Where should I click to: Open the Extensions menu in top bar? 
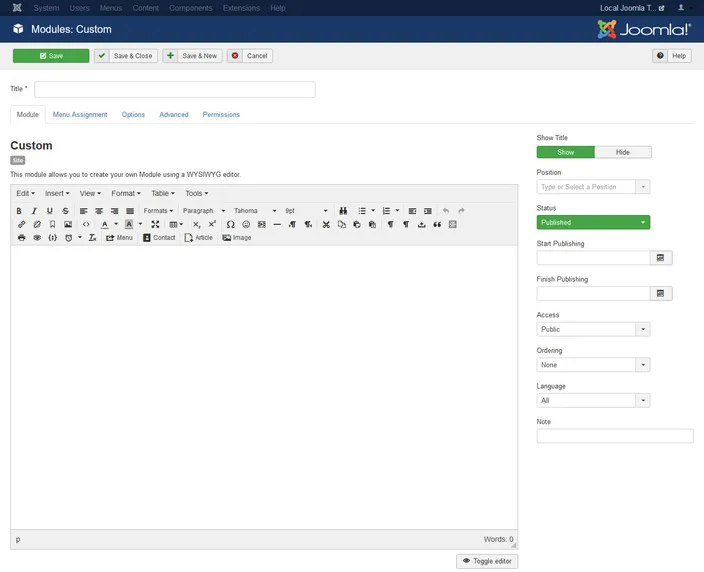coord(241,8)
